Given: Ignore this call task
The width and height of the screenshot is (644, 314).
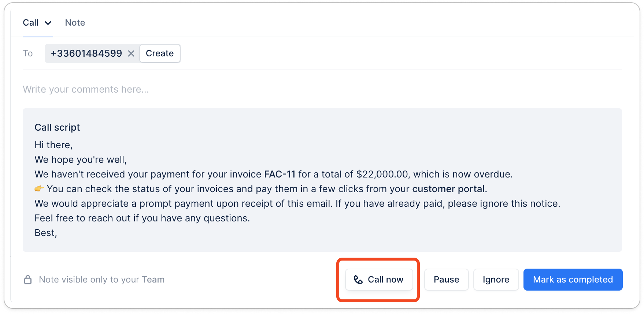Looking at the screenshot, I should [496, 280].
